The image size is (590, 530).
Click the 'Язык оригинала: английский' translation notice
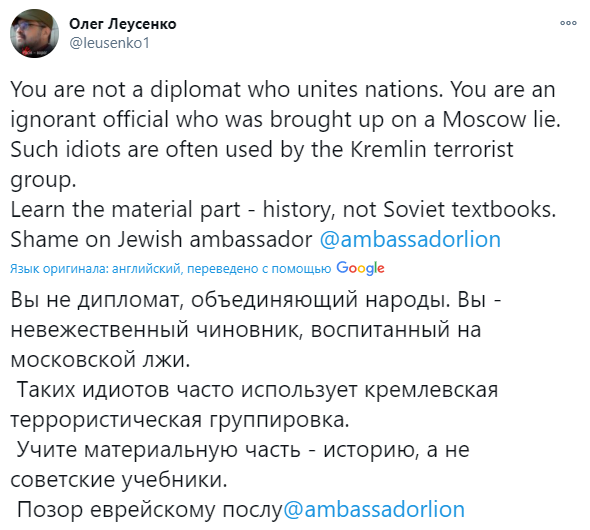[170, 269]
